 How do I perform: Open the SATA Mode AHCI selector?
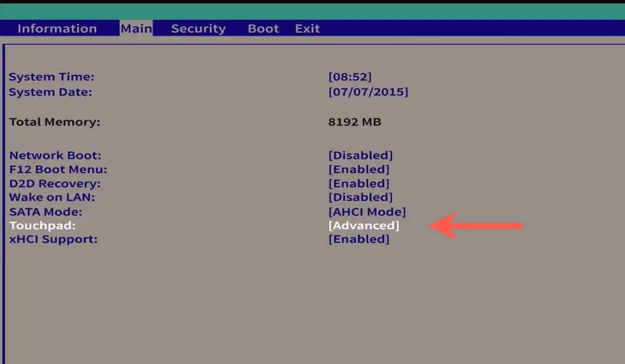point(367,211)
